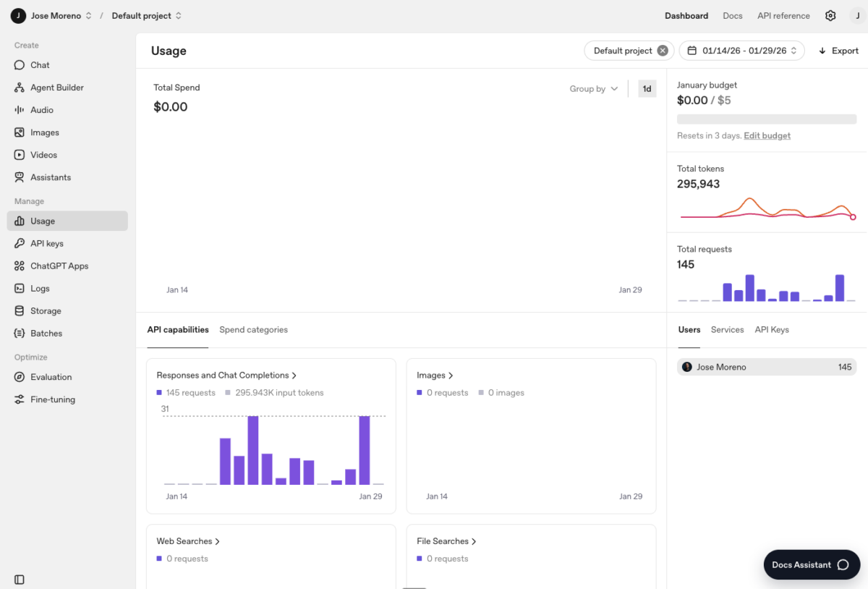868x589 pixels.
Task: Click the Edit budget link
Action: point(767,135)
